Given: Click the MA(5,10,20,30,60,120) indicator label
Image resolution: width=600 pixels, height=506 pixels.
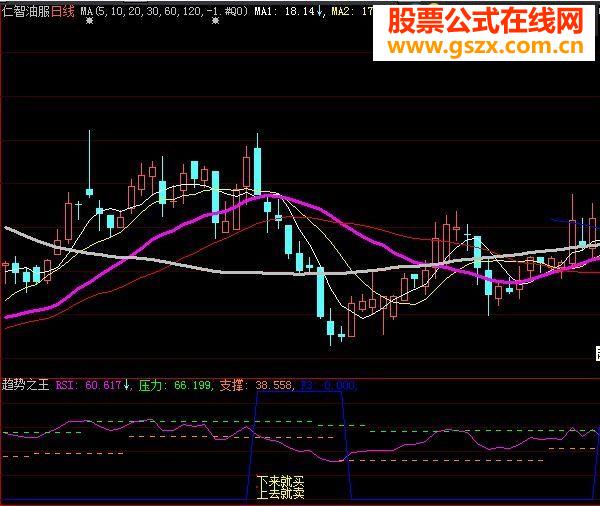Looking at the screenshot, I should pyautogui.click(x=165, y=11).
